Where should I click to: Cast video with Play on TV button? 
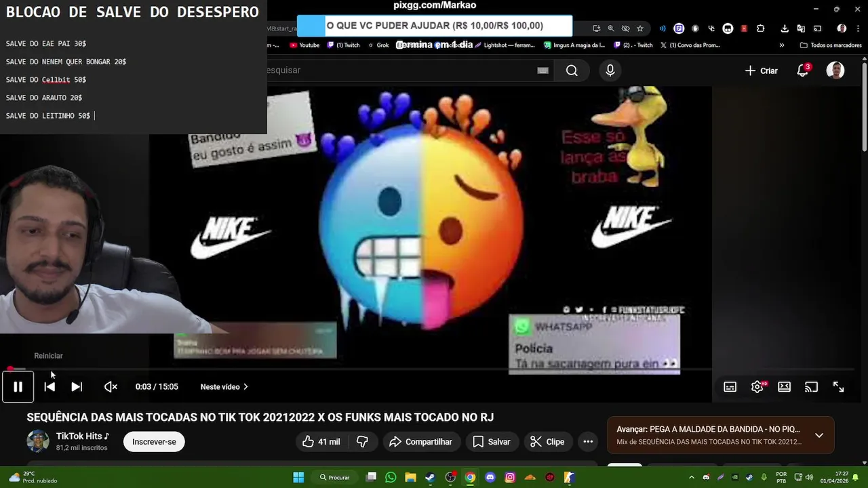pos(812,387)
